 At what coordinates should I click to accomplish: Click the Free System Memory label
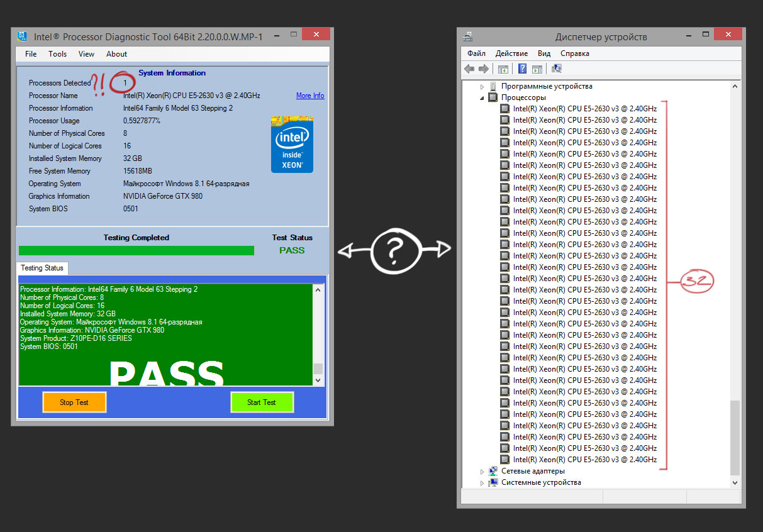[60, 171]
